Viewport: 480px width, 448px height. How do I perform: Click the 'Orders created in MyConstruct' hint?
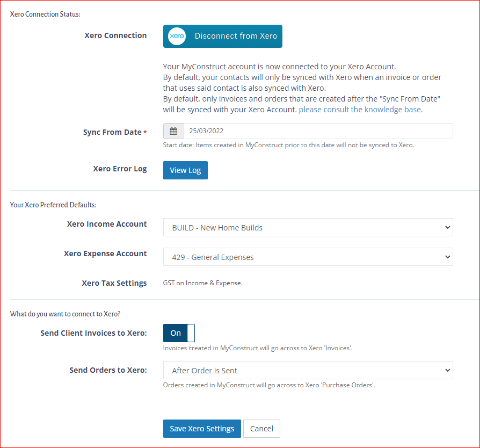coord(269,385)
